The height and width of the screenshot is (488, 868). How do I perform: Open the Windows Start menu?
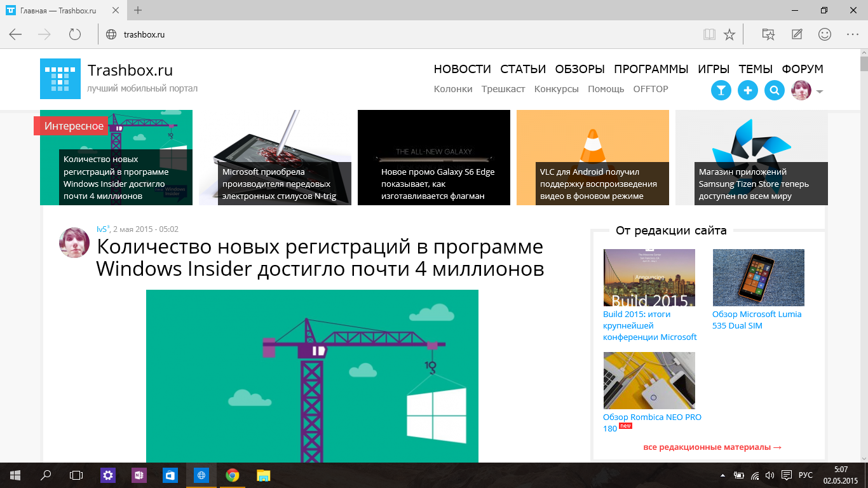click(15, 475)
